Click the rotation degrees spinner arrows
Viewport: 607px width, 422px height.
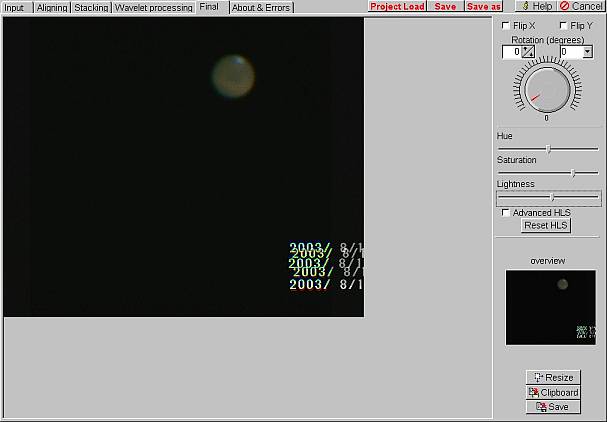[x=528, y=52]
